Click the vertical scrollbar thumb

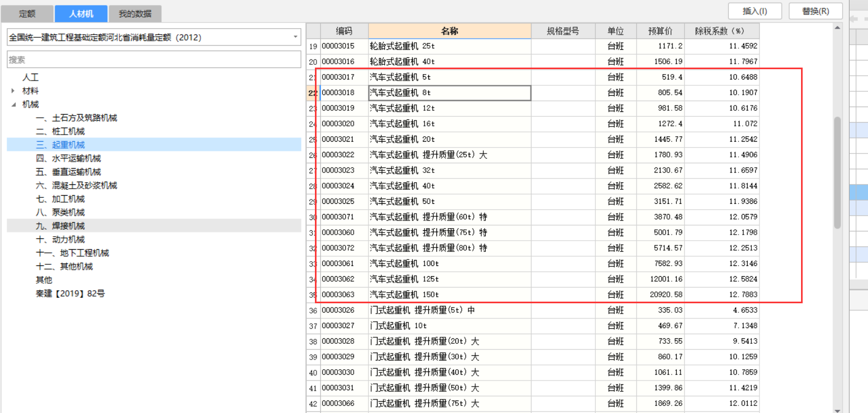point(837,173)
